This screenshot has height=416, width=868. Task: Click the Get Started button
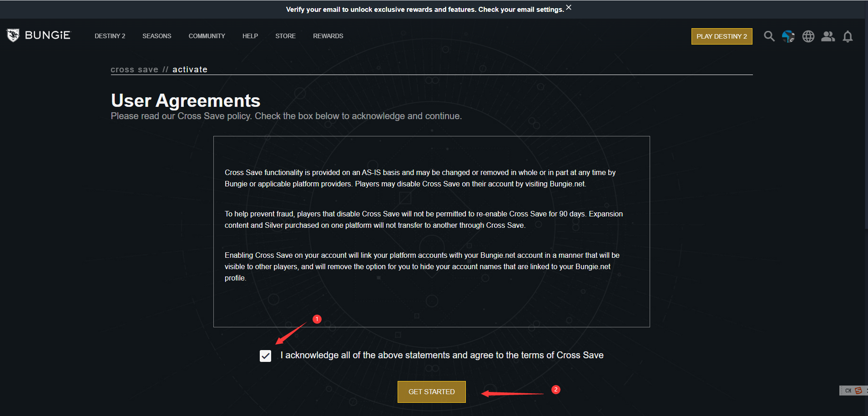[431, 391]
